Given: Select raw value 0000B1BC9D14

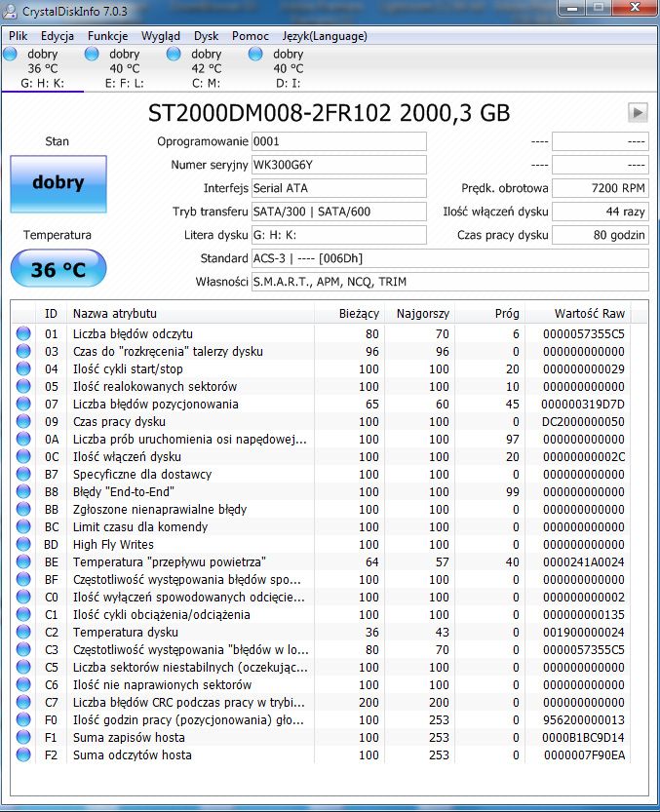Looking at the screenshot, I should (583, 737).
